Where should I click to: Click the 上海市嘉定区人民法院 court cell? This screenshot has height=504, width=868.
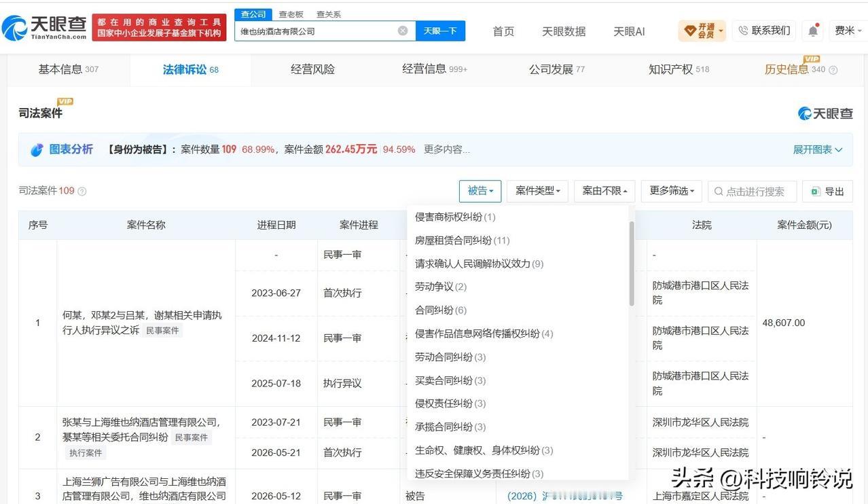701,496
